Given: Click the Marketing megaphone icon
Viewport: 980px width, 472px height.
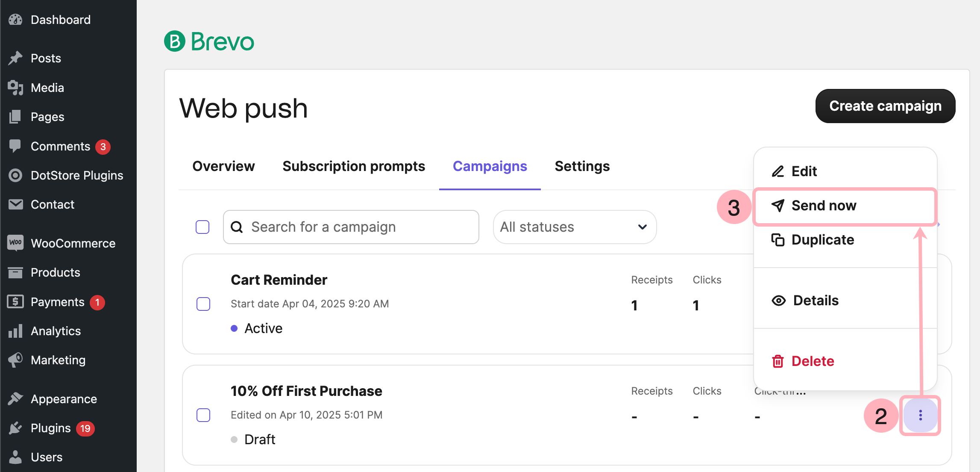Looking at the screenshot, I should (15, 360).
